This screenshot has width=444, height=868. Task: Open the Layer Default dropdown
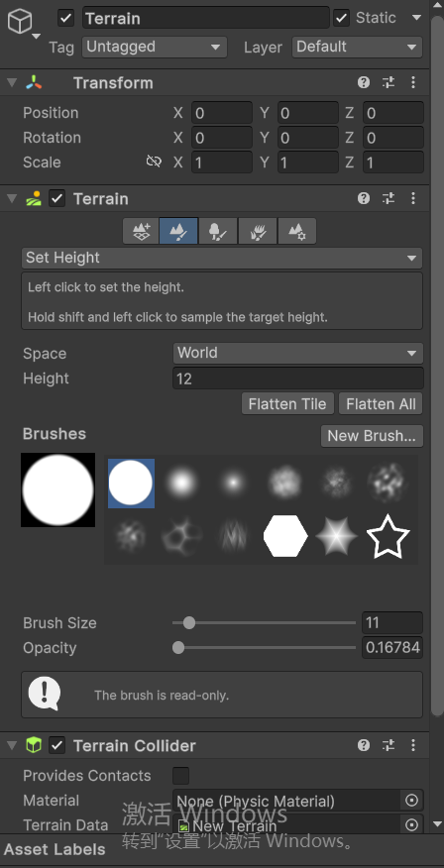(x=357, y=47)
